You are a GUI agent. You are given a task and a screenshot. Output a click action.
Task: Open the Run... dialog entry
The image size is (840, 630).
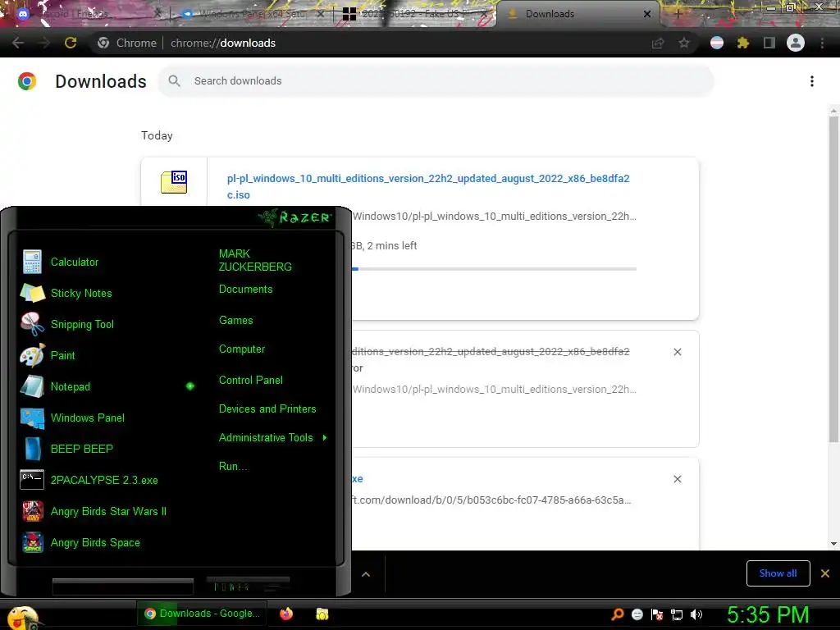233,467
